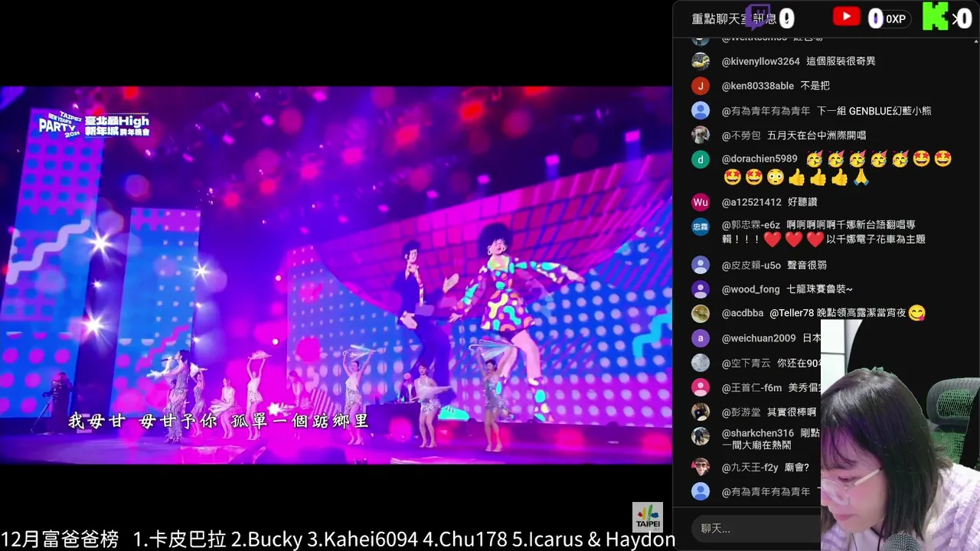Screen dimensions: 980x551
Task: Click the message 這個服裝很奇異
Action: coord(841,61)
